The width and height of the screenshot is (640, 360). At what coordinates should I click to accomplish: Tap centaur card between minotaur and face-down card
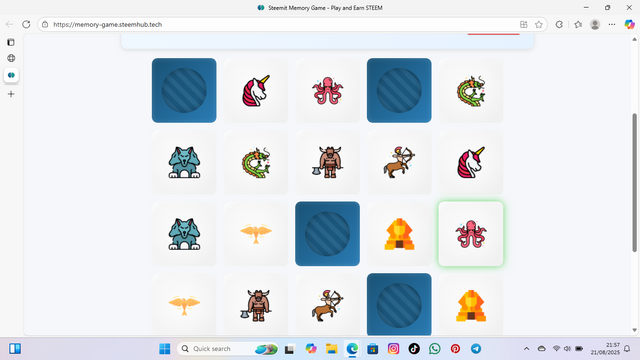click(327, 304)
